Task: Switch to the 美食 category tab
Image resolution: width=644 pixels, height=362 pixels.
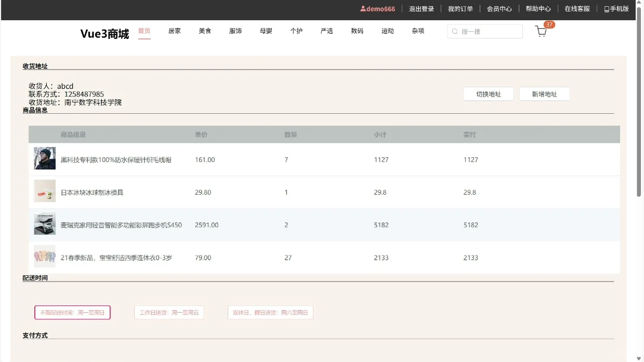Action: pos(205,31)
